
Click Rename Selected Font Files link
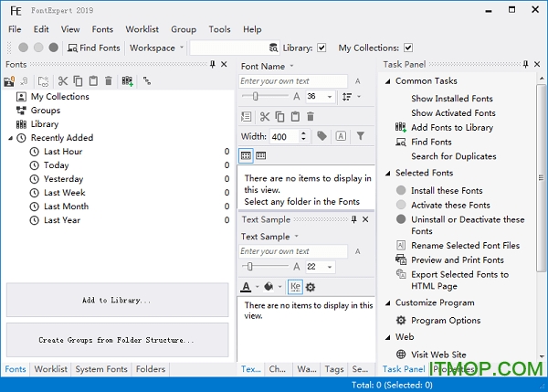pos(465,246)
